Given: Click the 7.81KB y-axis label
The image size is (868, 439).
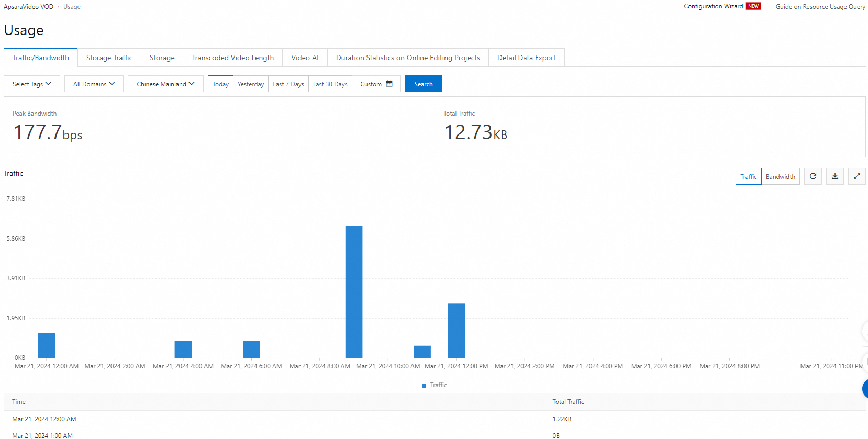Looking at the screenshot, I should (x=16, y=199).
